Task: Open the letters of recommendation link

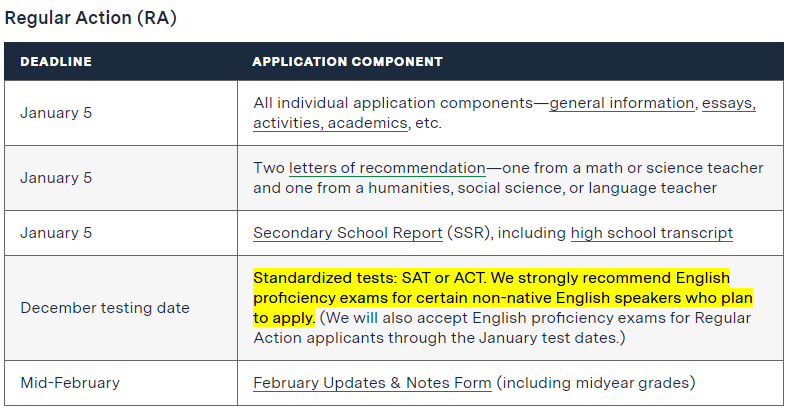Action: click(x=387, y=168)
